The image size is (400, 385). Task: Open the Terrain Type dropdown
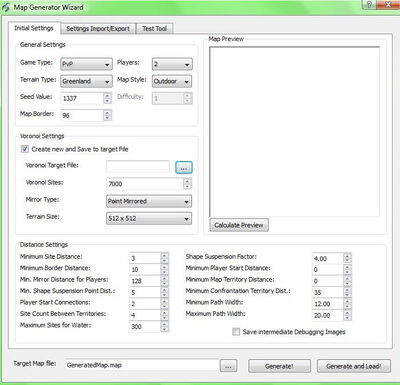(86, 81)
